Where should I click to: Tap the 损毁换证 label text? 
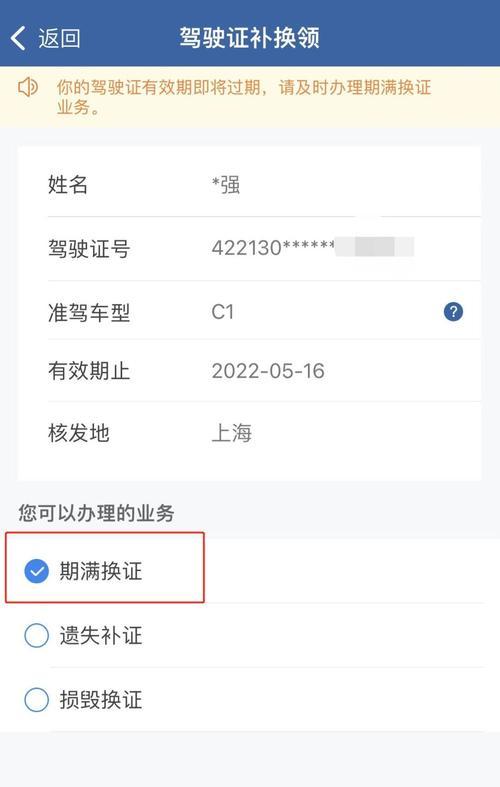click(101, 699)
